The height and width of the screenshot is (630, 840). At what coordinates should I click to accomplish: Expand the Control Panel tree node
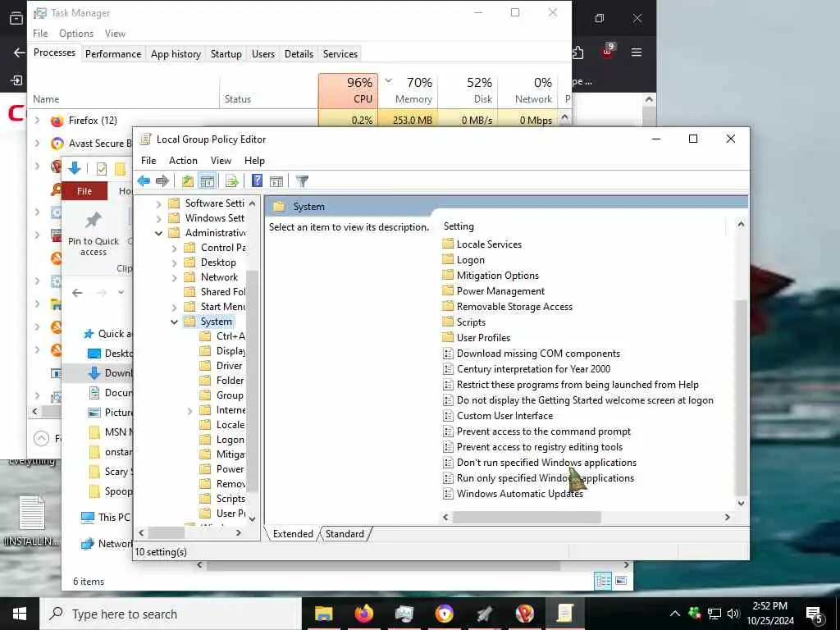(174, 248)
